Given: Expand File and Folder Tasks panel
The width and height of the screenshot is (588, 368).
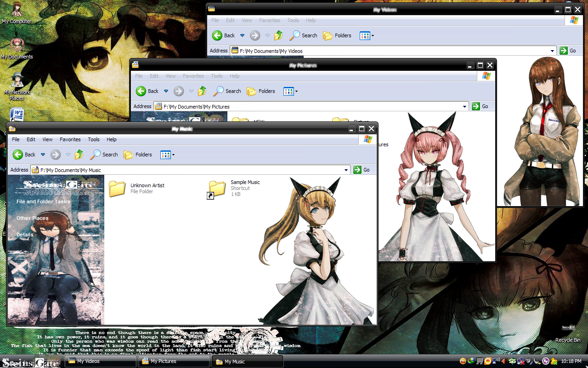Looking at the screenshot, I should point(43,201).
